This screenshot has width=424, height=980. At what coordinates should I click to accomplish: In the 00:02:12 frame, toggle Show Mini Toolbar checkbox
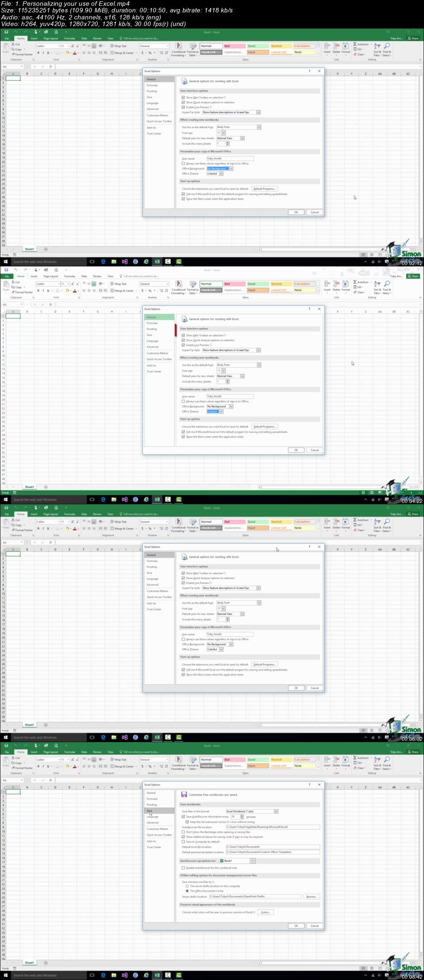[x=183, y=98]
